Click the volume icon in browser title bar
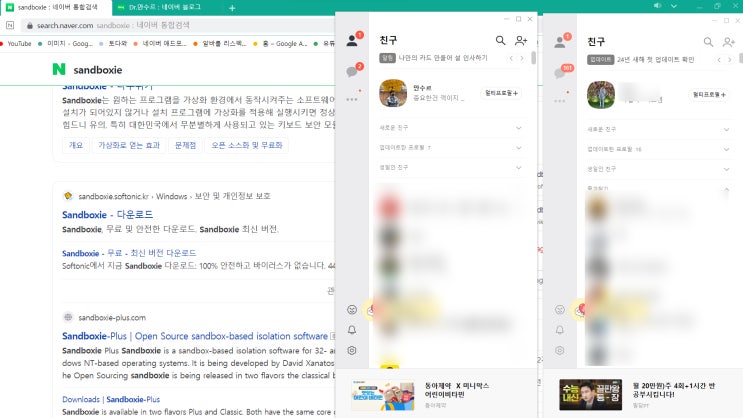The image size is (743, 418). (x=657, y=6)
